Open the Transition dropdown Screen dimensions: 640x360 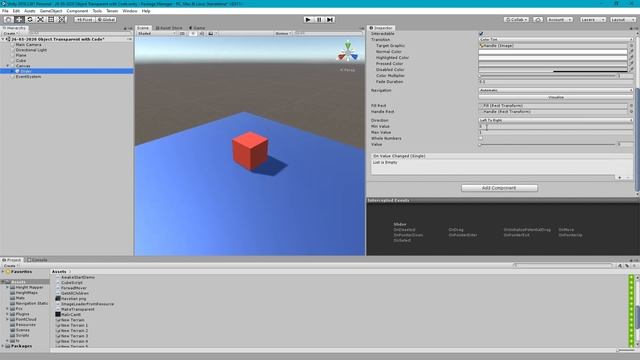coord(556,40)
